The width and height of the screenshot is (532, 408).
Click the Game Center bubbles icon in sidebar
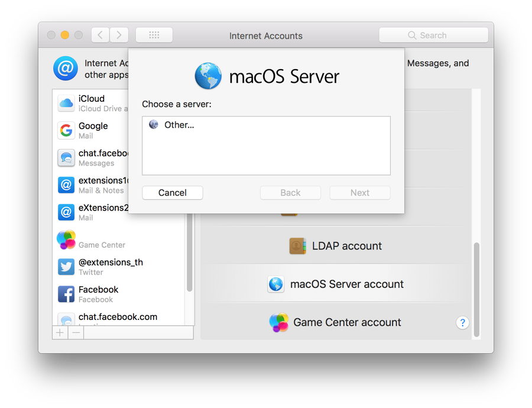click(66, 239)
